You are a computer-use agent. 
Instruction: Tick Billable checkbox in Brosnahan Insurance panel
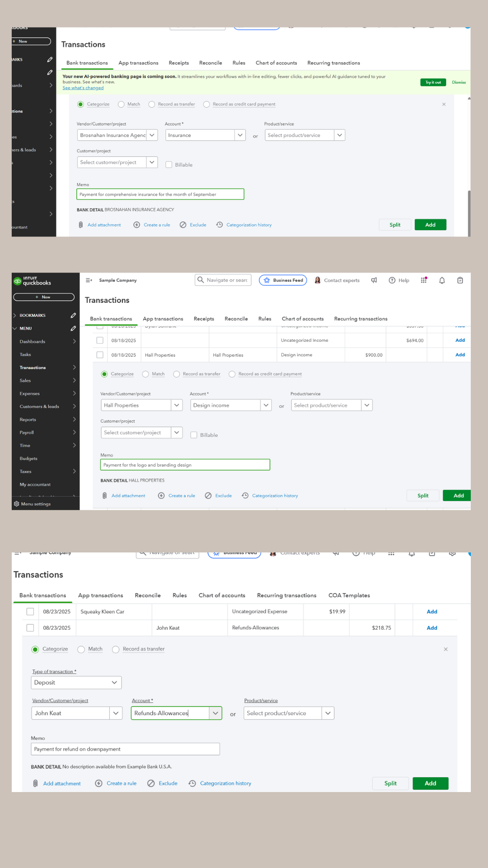pyautogui.click(x=169, y=165)
